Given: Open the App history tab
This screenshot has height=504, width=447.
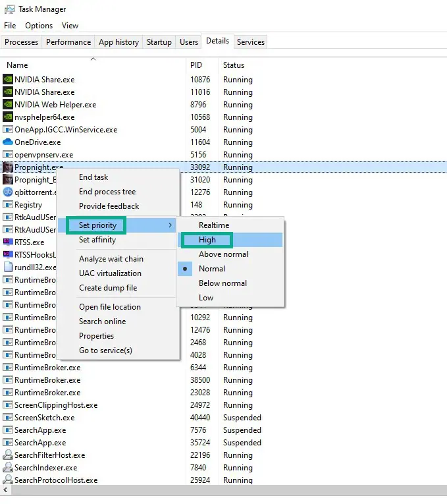Looking at the screenshot, I should tap(118, 42).
